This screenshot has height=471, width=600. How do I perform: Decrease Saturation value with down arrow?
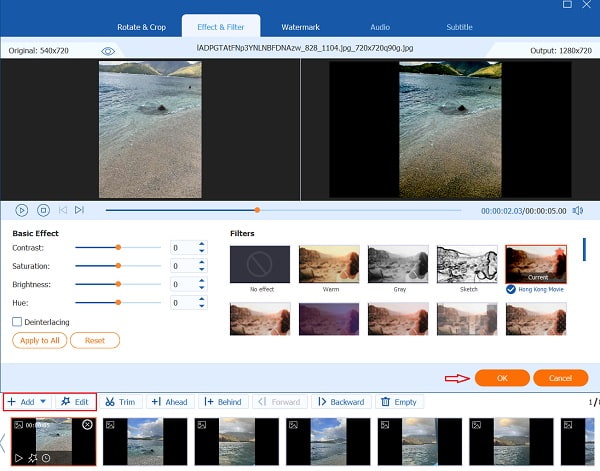(202, 270)
